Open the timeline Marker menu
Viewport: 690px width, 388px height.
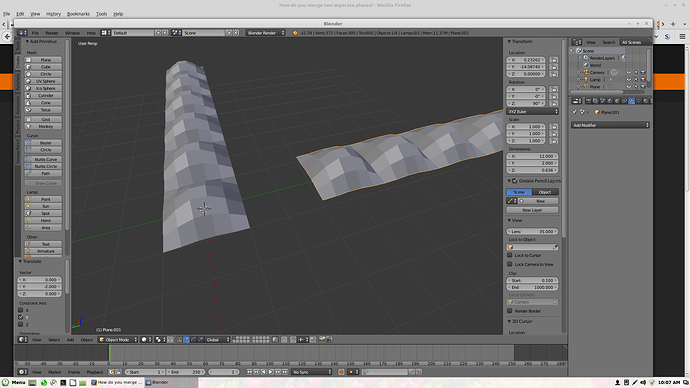tap(55, 372)
